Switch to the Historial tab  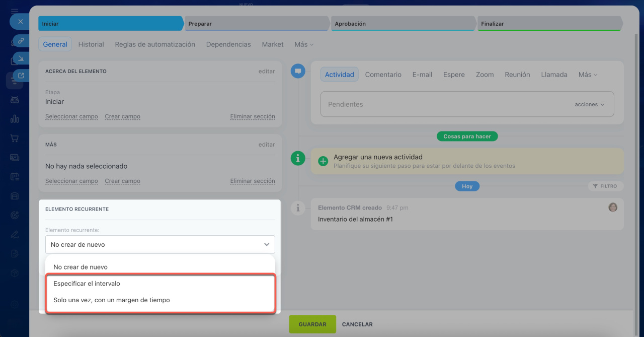(x=91, y=44)
